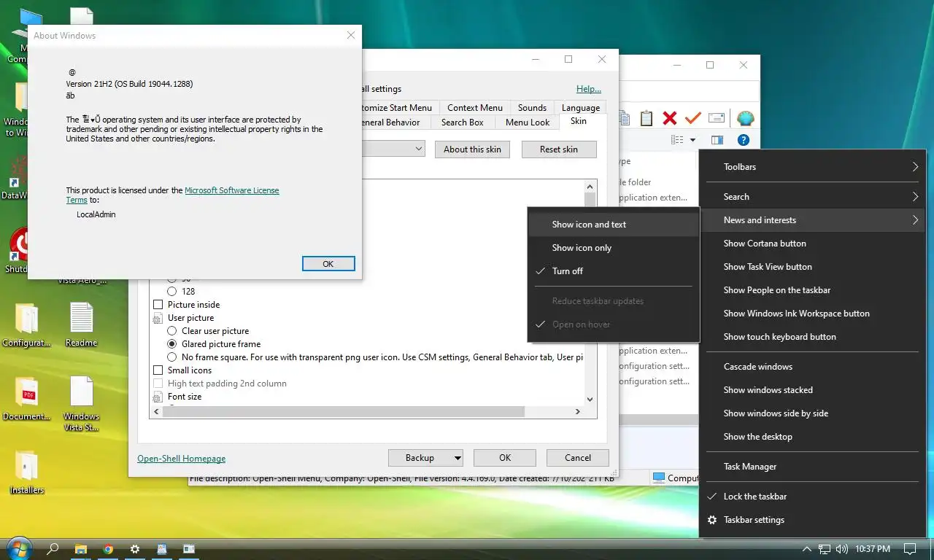
Task: Click the blue Help question mark in Explorer
Action: pyautogui.click(x=744, y=140)
